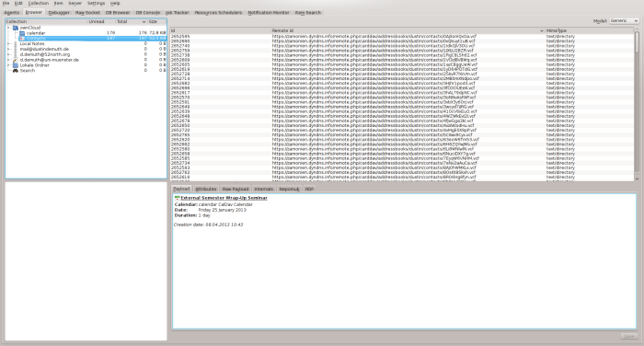Screen dimensions: 644x346
Task: Click the Contacts address book icon
Action: point(22,39)
